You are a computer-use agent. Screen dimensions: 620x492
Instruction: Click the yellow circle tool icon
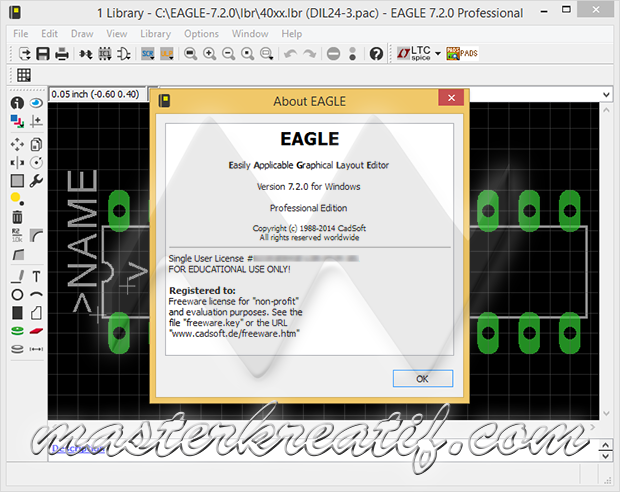(17, 199)
